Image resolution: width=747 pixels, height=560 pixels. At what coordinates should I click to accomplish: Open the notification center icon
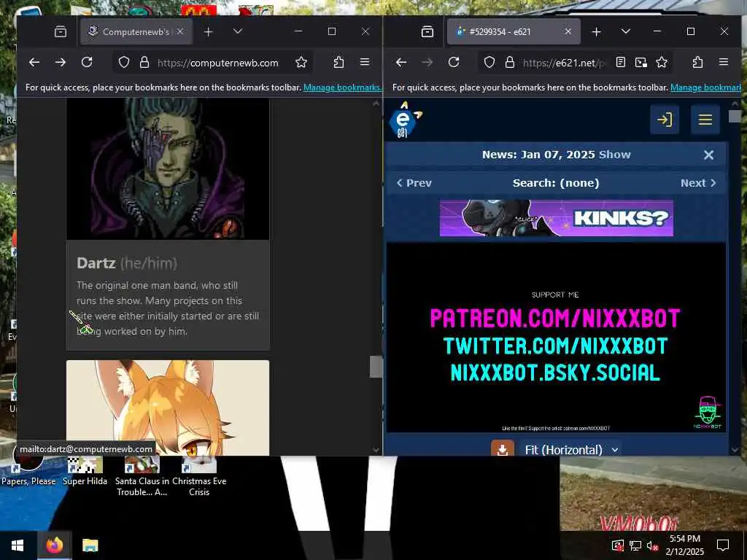pyautogui.click(x=723, y=545)
